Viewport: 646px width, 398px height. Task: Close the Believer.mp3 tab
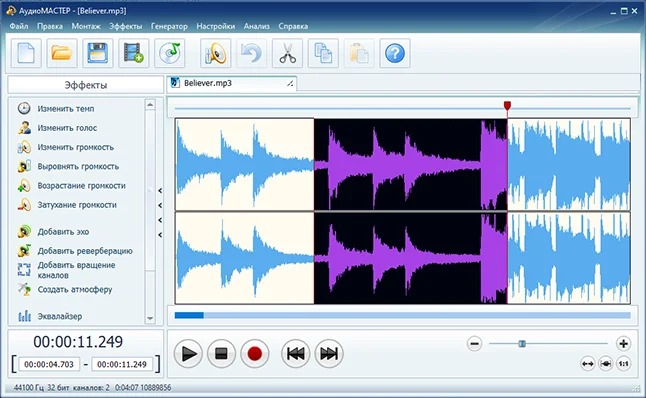(x=290, y=83)
